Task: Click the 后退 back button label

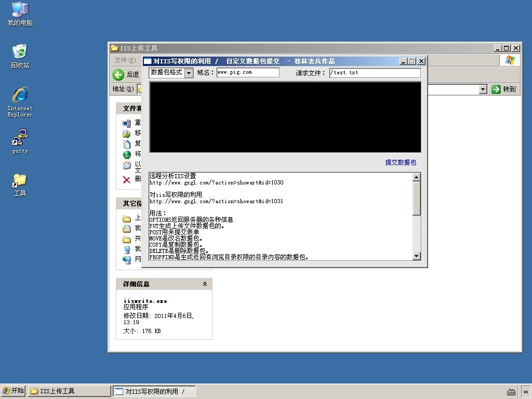Action: click(132, 75)
